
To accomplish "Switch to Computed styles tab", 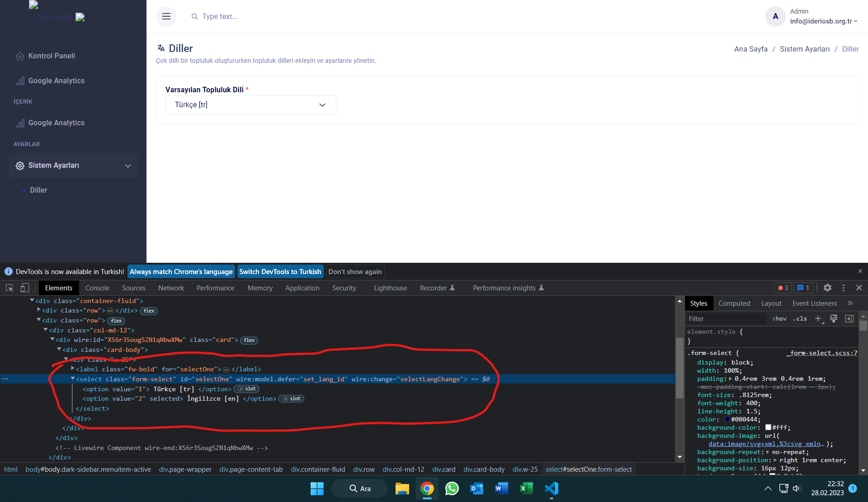I will point(734,303).
